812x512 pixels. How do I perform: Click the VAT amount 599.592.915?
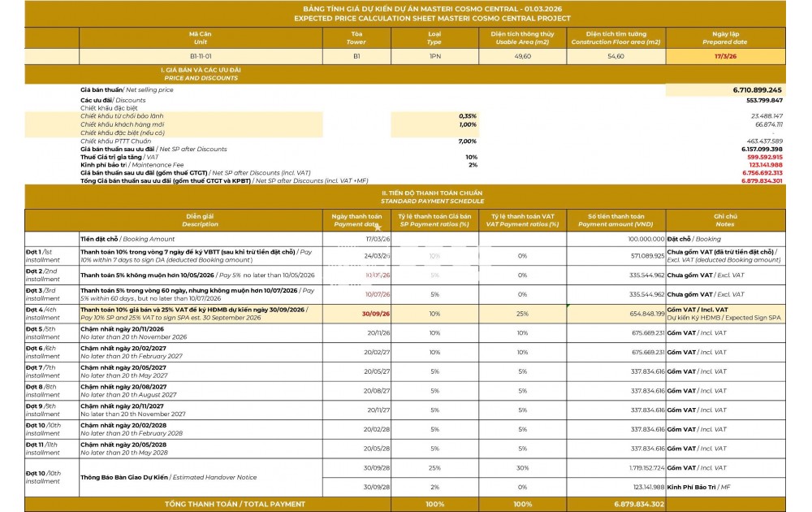point(764,157)
